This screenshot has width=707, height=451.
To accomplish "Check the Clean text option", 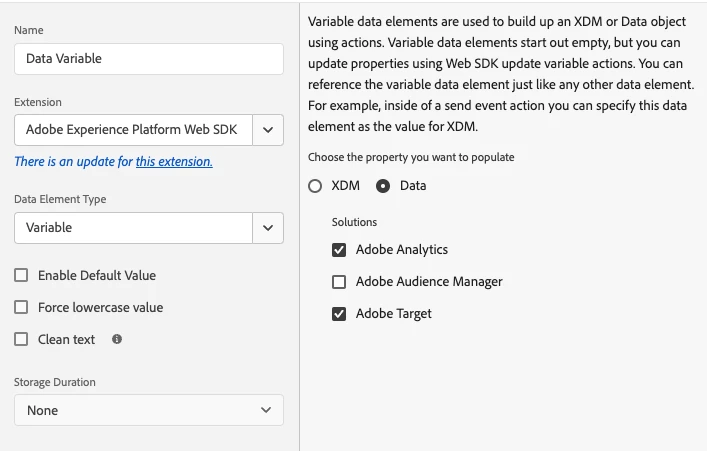I will [21, 340].
